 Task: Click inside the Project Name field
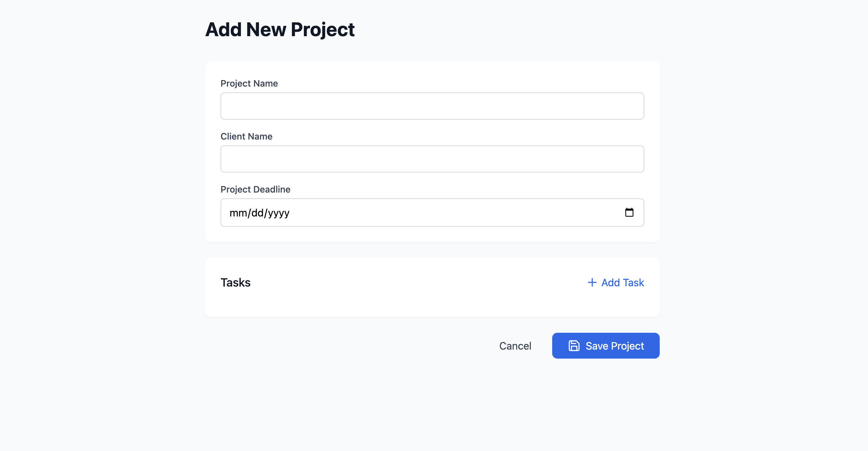tap(432, 106)
